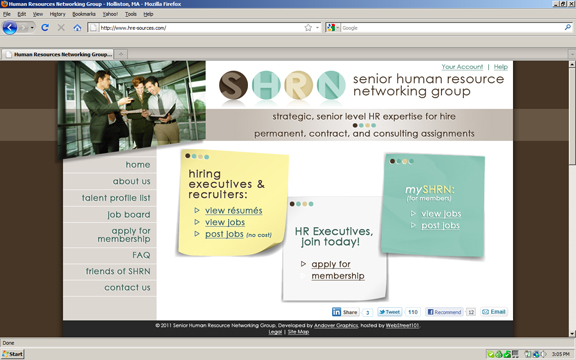Open the search engine selector dropdown
This screenshot has height=360, width=576.
(x=333, y=28)
